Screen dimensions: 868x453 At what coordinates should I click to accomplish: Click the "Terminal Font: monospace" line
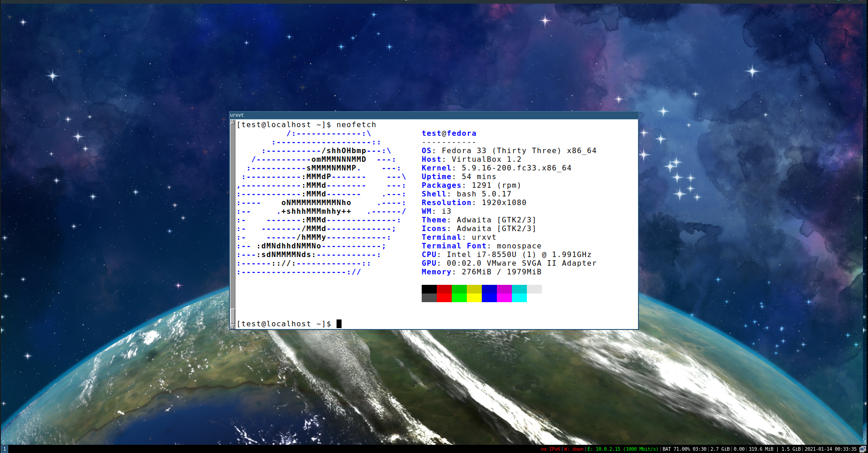482,246
